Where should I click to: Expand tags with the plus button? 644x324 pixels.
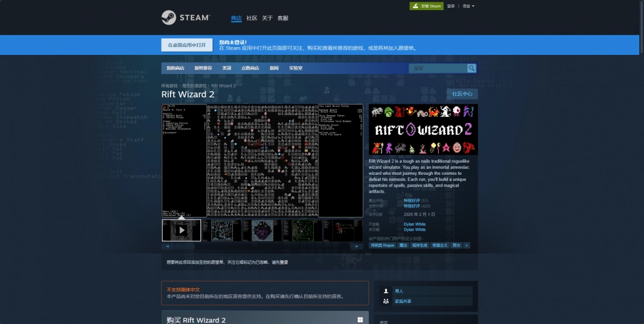pos(467,245)
